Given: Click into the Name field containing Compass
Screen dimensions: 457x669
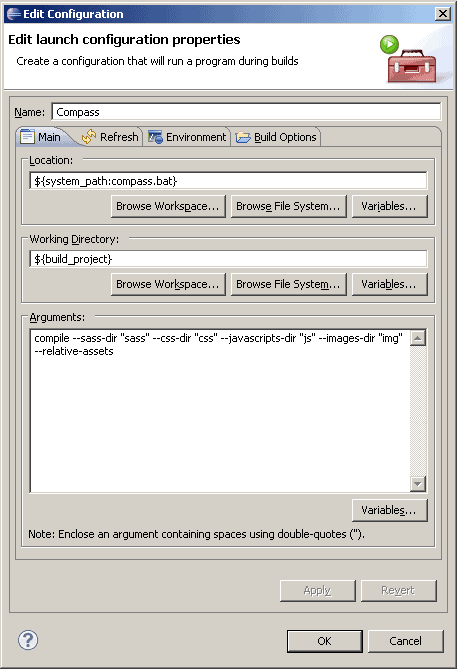Looking at the screenshot, I should (246, 112).
